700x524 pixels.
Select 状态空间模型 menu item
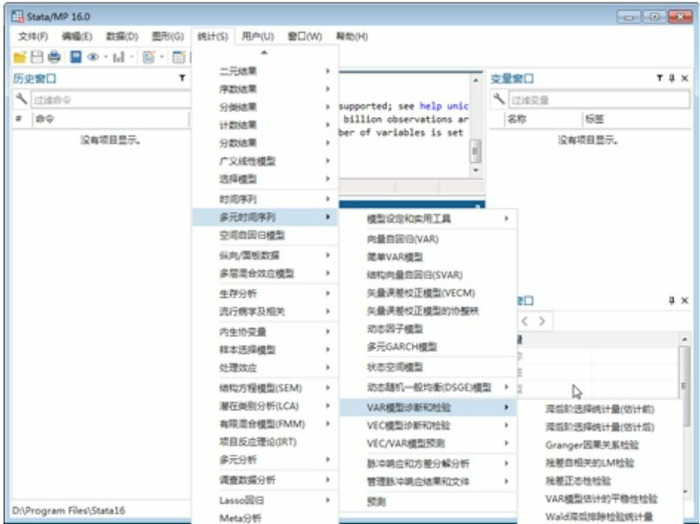(428, 367)
